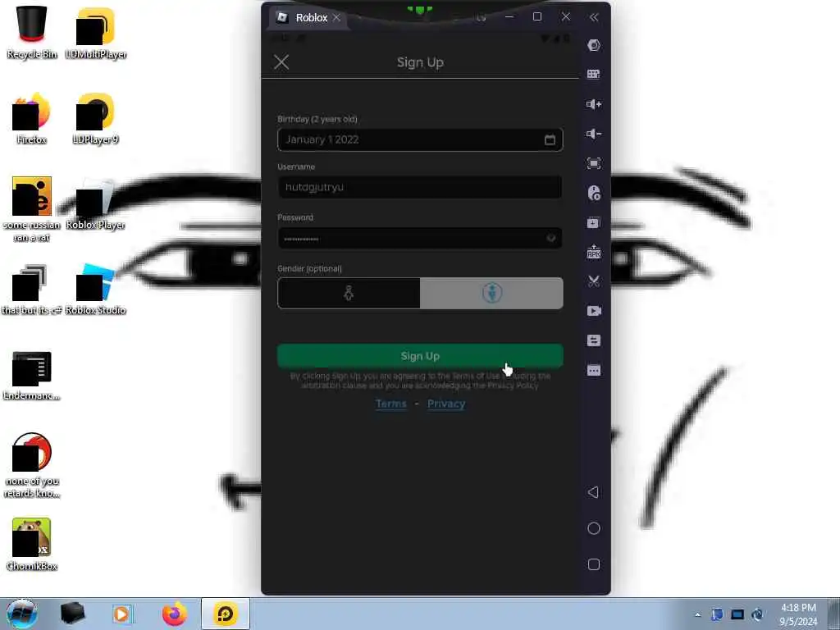This screenshot has height=630, width=840.
Task: Click the volume up icon
Action: coord(594,104)
